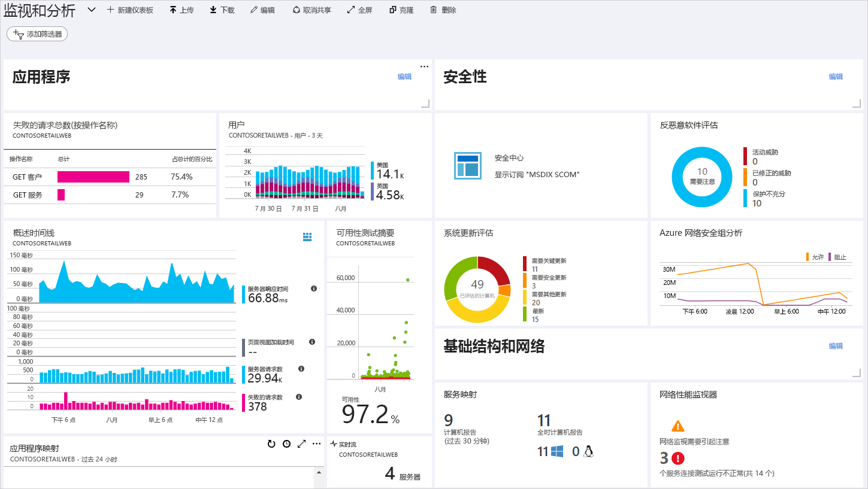This screenshot has width=868, height=489.
Task: Click the Windows logo in 服务映射
Action: [x=557, y=451]
